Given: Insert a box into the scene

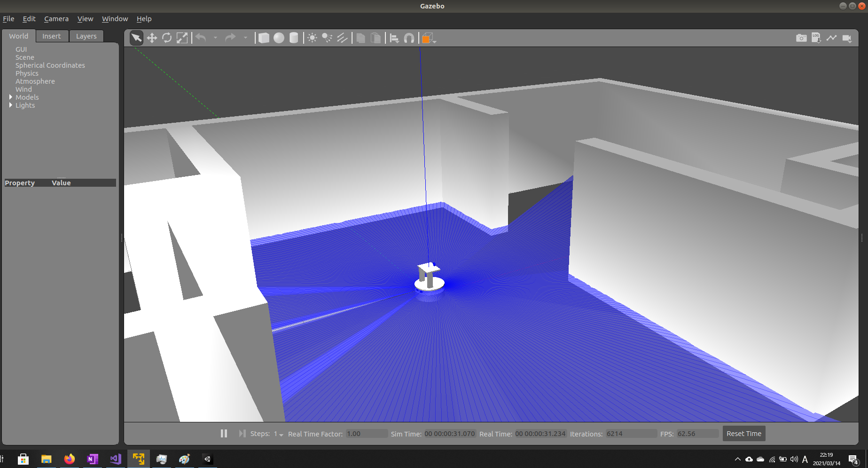Looking at the screenshot, I should coord(264,38).
